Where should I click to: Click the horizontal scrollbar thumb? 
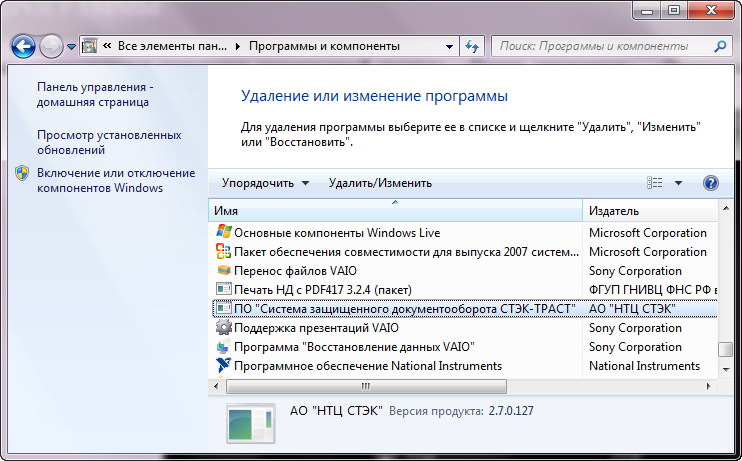coord(366,386)
